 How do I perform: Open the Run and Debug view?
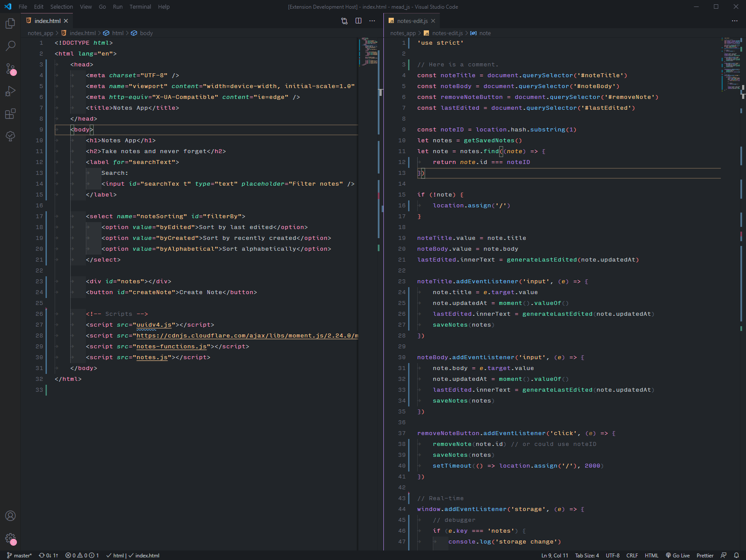coord(10,91)
